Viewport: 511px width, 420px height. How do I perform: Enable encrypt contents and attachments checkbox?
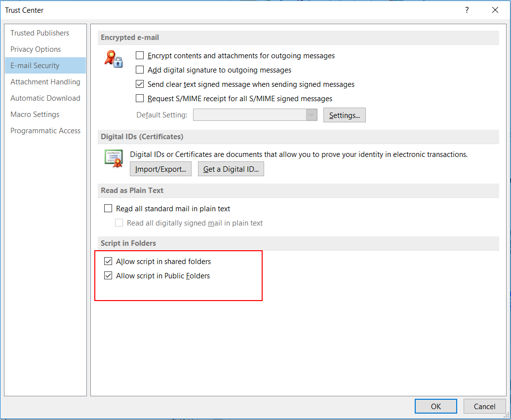(x=140, y=56)
